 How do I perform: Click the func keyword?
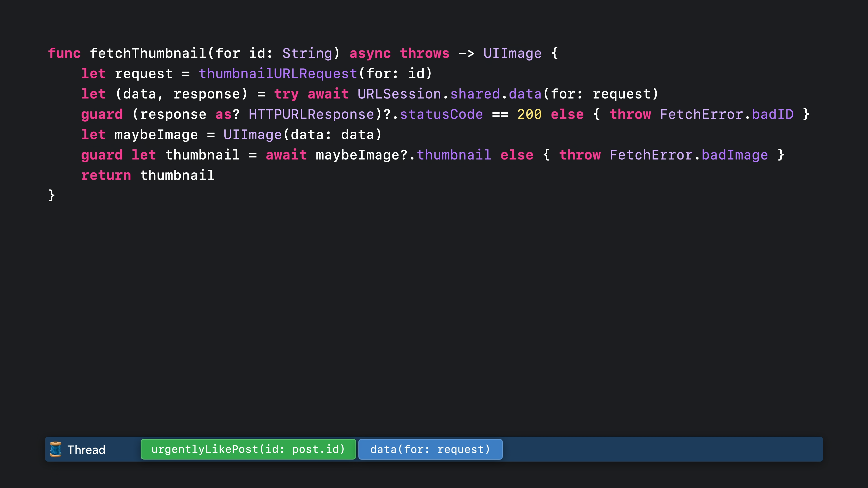tap(64, 53)
